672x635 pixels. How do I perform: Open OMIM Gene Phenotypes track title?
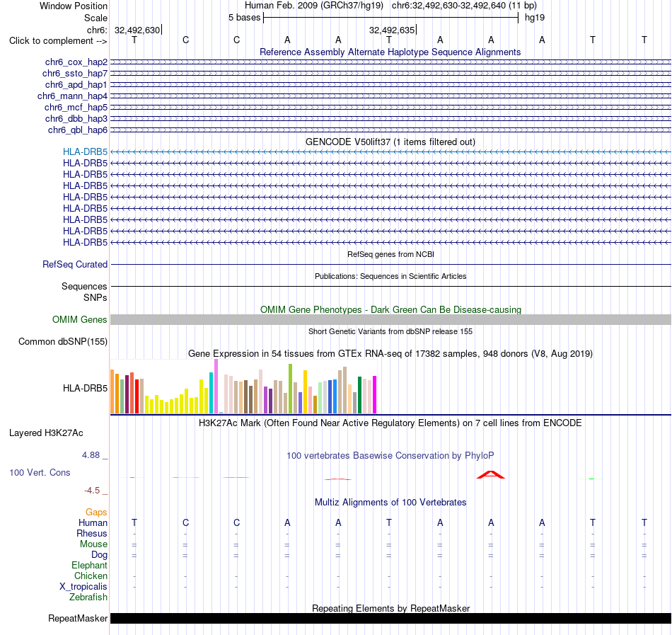point(391,309)
